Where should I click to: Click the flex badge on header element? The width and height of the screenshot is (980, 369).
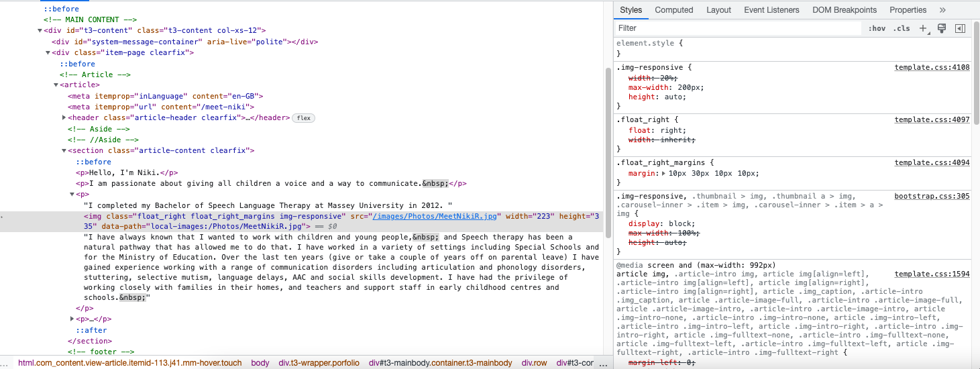click(x=303, y=118)
